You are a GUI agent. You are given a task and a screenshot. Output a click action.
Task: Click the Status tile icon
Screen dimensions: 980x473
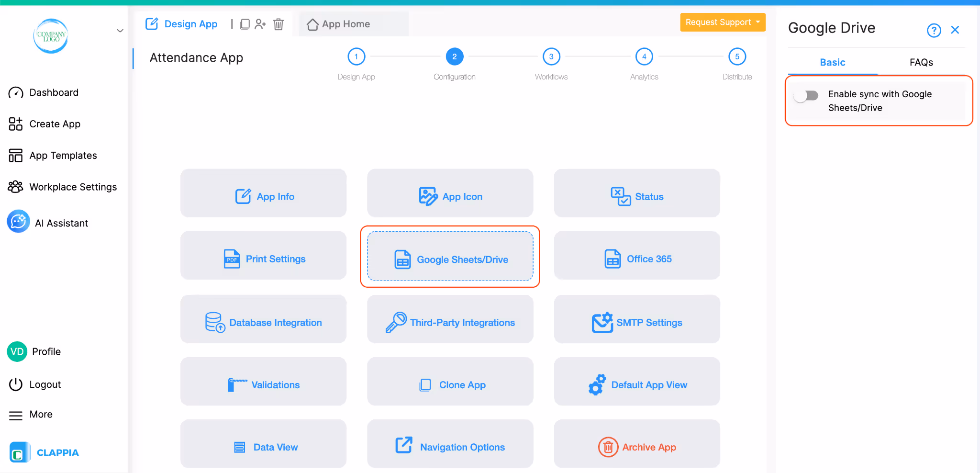(x=621, y=196)
